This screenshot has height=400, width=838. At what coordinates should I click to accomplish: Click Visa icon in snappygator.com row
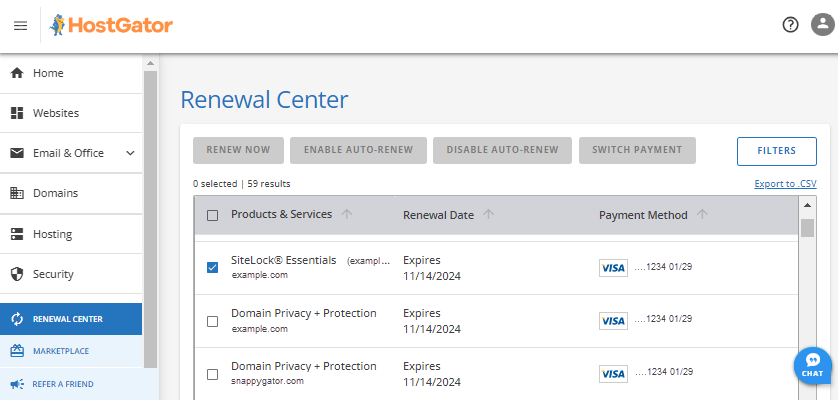coord(613,373)
